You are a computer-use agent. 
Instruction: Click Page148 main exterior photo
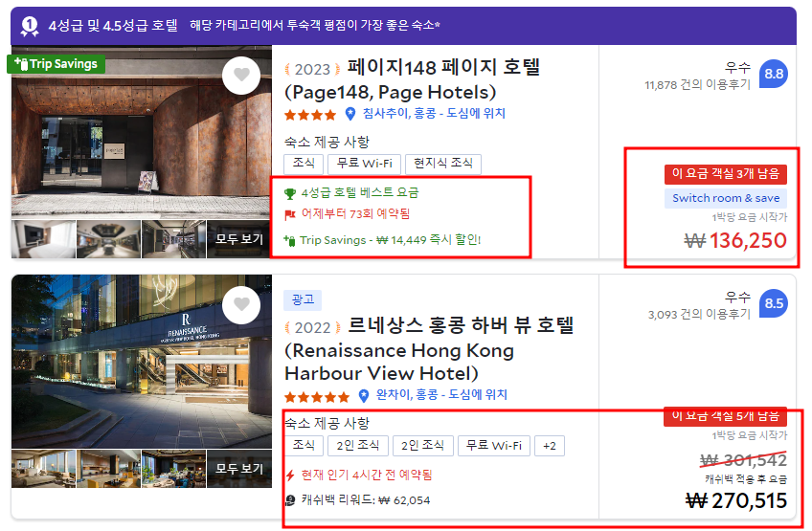(x=142, y=132)
